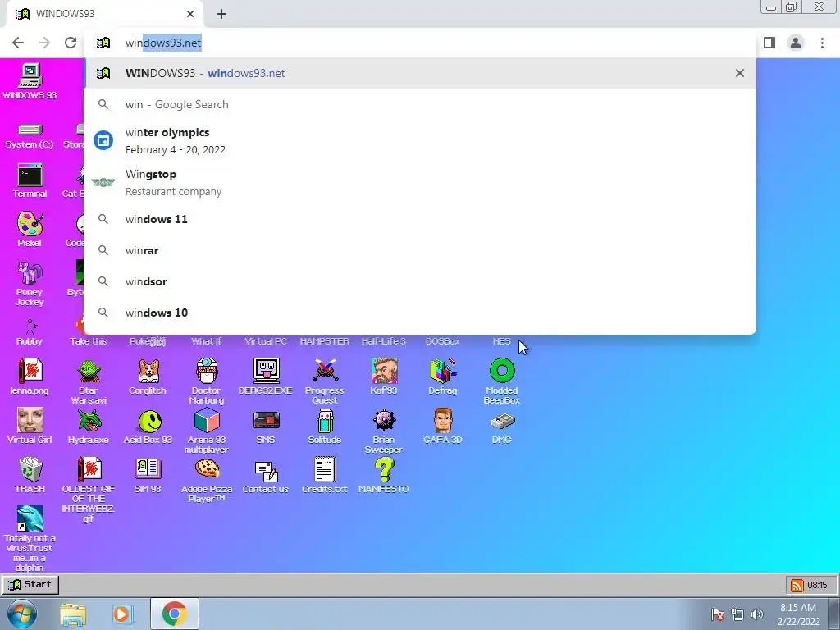Open Acid Box 93 smiley icon
Screen dimensions: 840x630
(x=148, y=426)
